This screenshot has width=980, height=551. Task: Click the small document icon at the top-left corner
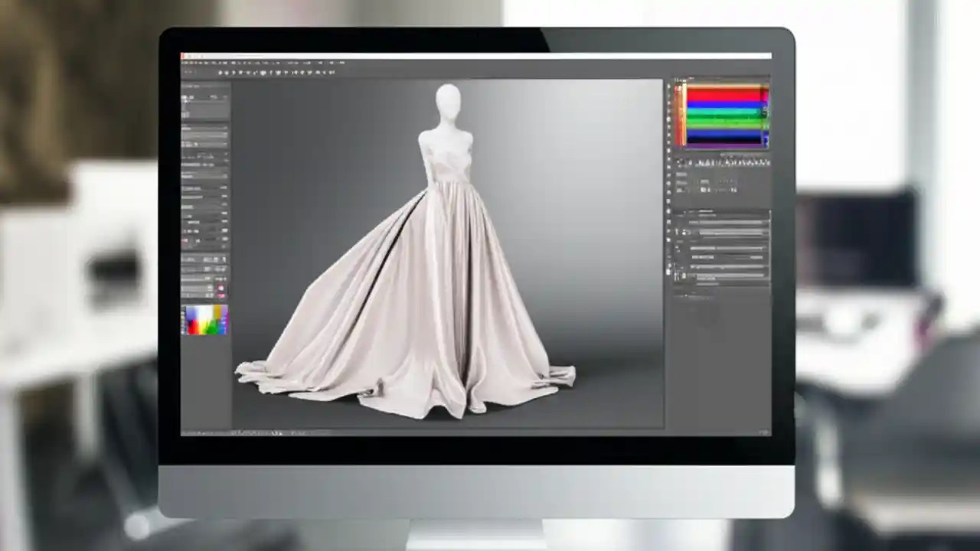click(182, 57)
